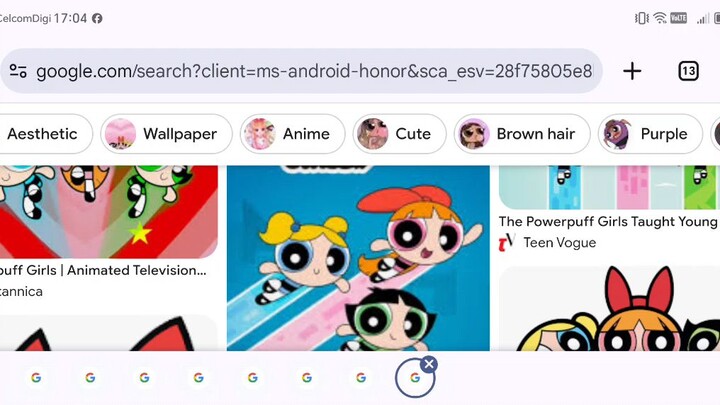Viewport: 720px width, 405px height.
Task: Select the Aesthetic filter chip
Action: (x=42, y=134)
